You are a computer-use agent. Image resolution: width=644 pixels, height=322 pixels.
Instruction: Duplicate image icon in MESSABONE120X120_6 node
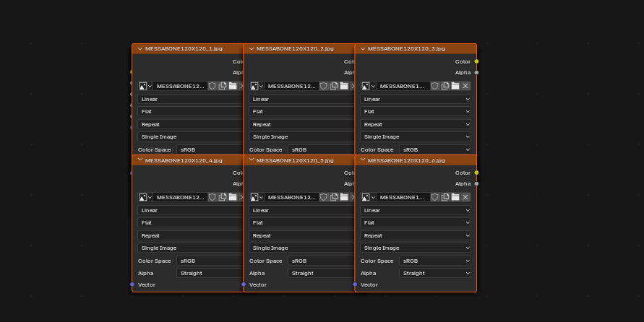click(x=445, y=197)
